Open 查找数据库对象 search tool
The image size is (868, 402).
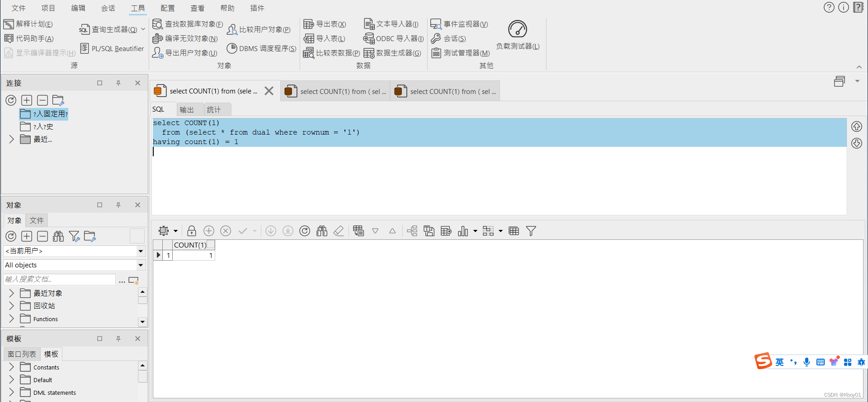(188, 24)
